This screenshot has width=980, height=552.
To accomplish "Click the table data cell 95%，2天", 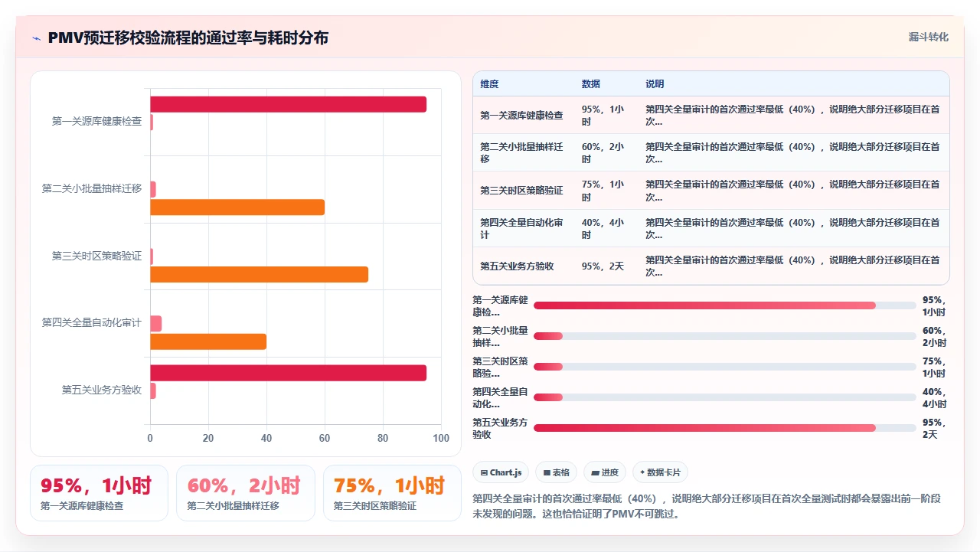I will [606, 266].
